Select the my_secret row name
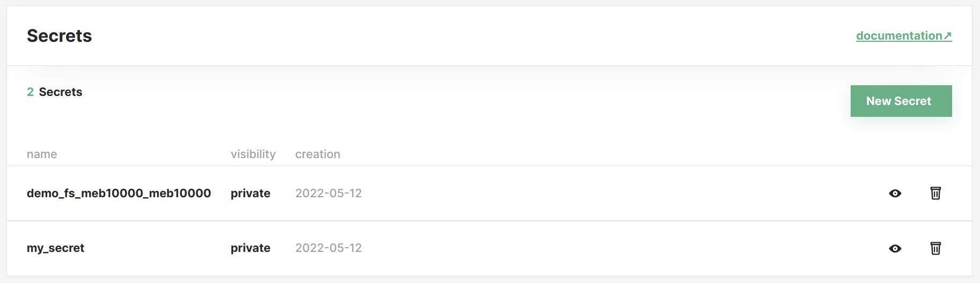980x283 pixels. [x=55, y=248]
